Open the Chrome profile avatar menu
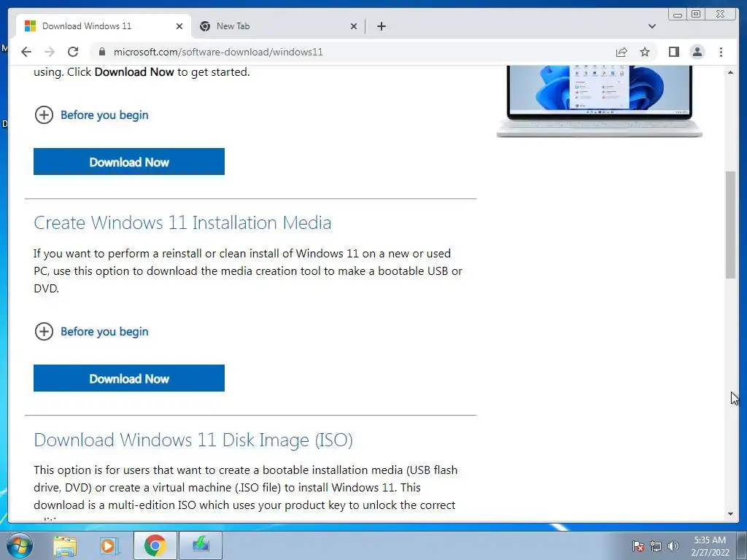The image size is (747, 560). coord(697,52)
